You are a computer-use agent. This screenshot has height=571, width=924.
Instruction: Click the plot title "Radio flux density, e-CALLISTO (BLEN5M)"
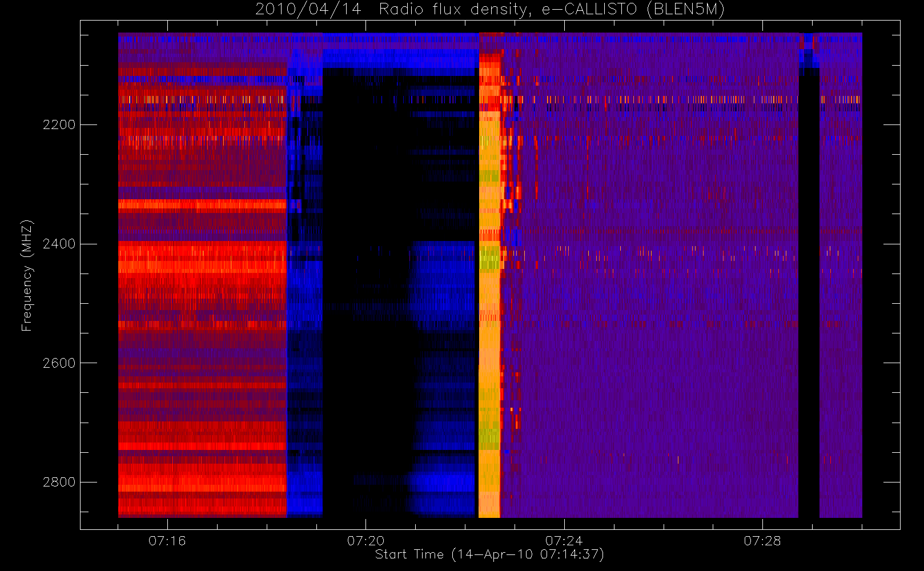(552, 10)
